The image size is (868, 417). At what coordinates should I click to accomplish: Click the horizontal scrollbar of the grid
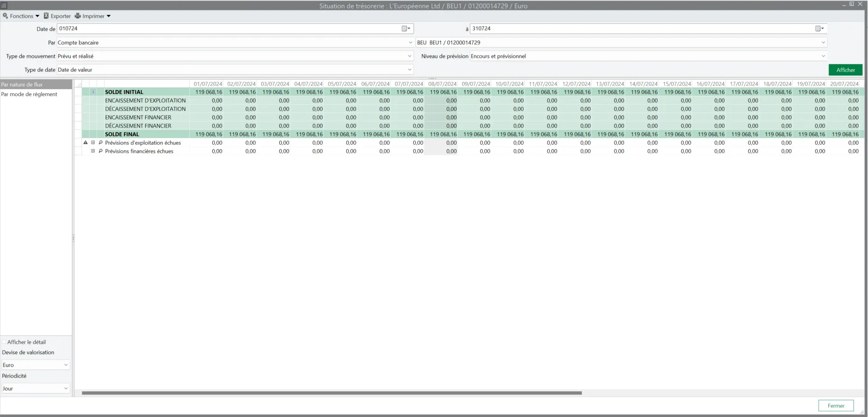pos(331,393)
